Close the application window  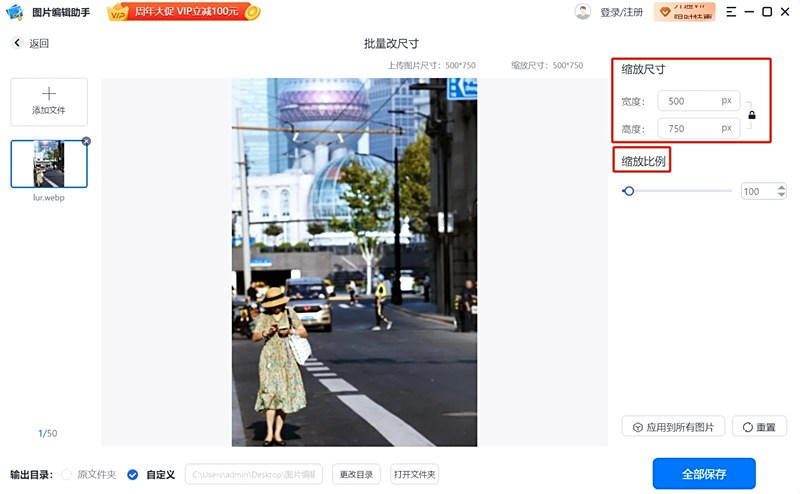(x=785, y=12)
